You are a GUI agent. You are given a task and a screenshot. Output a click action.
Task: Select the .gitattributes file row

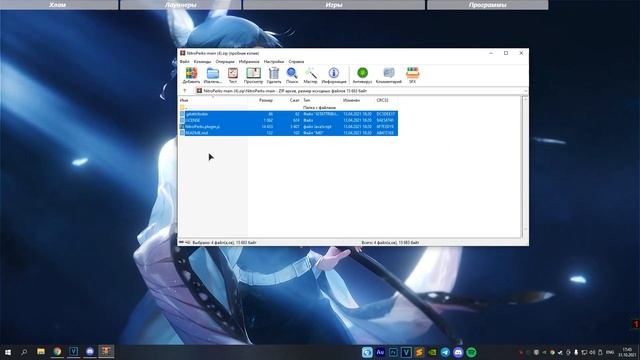[x=289, y=114]
